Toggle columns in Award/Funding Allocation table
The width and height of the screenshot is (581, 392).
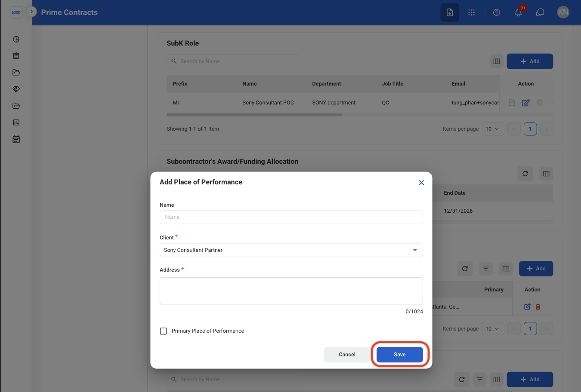pos(546,174)
